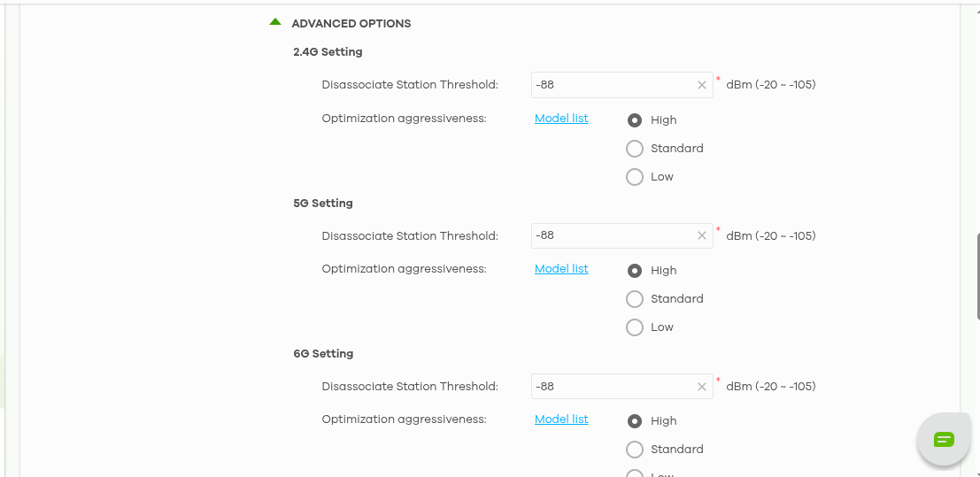Select High aggressiveness for 2.4G
This screenshot has width=980, height=477.
click(634, 120)
